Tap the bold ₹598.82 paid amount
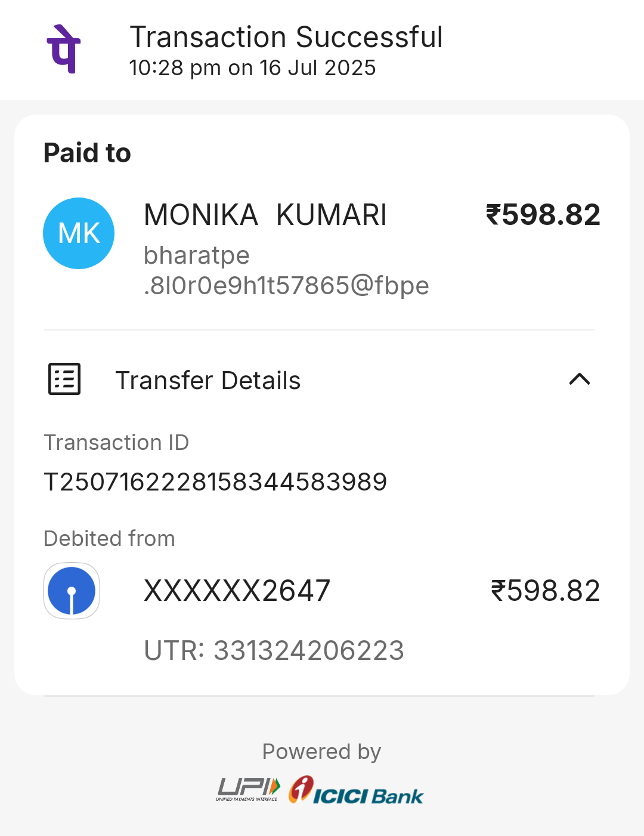Viewport: 644px width, 836px height. pos(543,215)
